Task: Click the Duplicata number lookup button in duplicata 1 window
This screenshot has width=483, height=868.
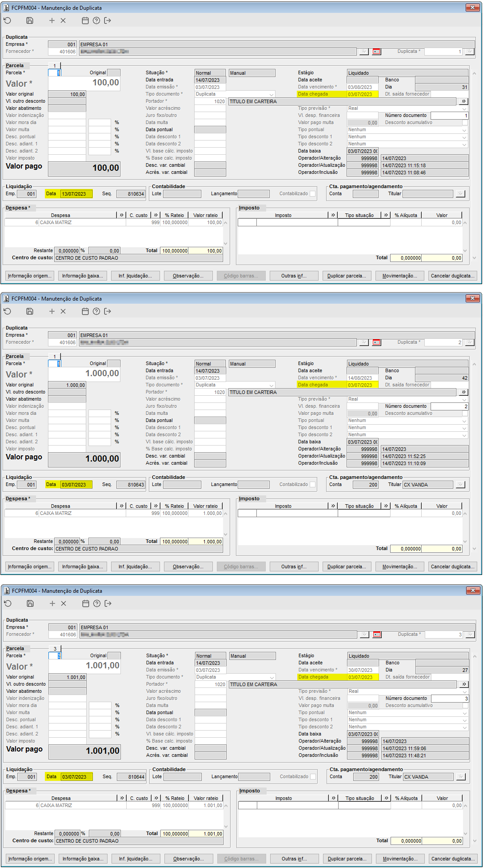Action: point(469,52)
